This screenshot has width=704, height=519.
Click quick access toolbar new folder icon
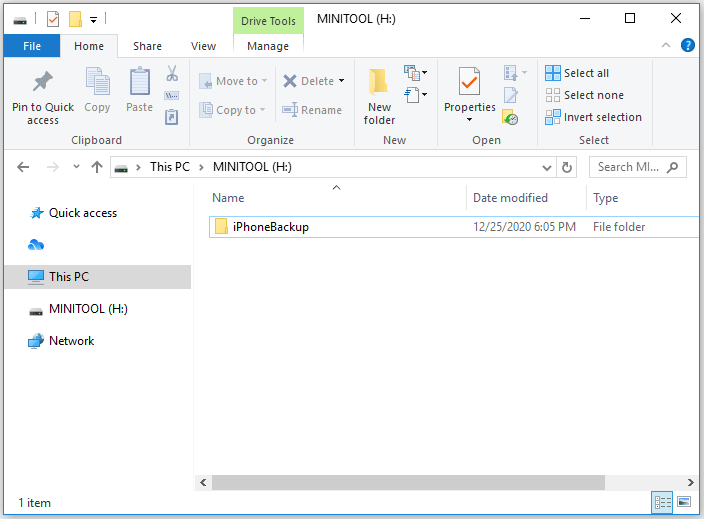(75, 19)
